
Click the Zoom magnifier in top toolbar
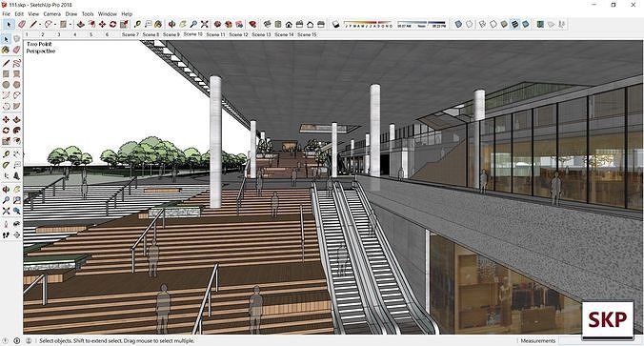coord(193,24)
